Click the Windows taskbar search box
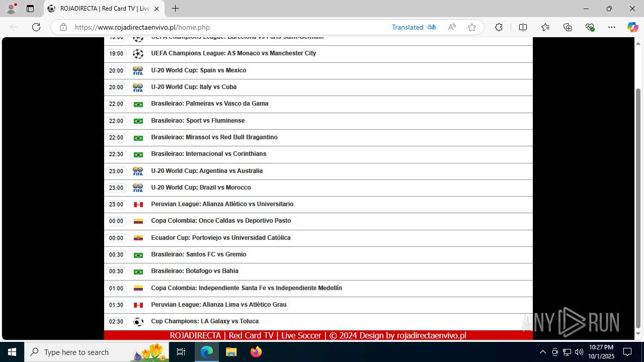 point(98,352)
